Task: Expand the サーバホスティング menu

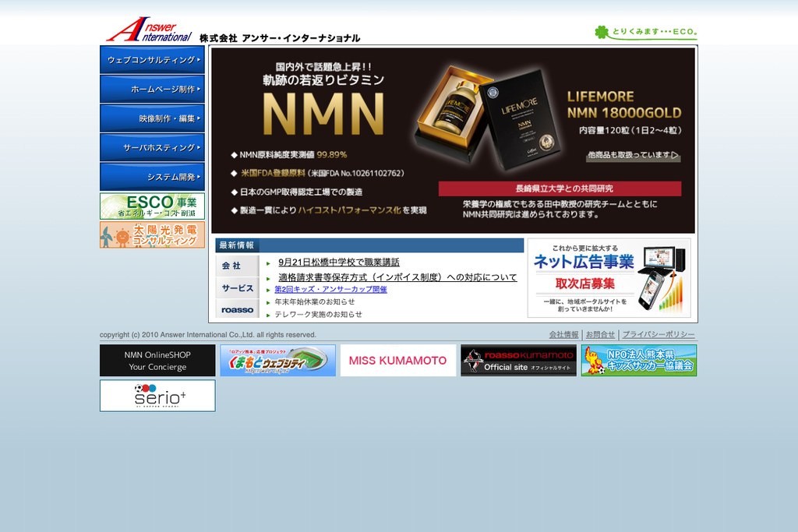Action: pos(152,147)
